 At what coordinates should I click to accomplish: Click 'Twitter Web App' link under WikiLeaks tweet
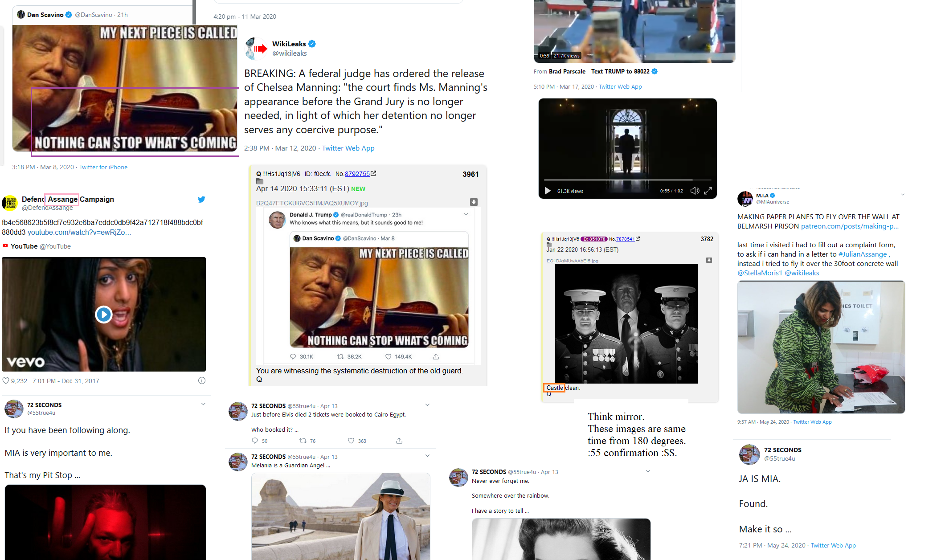[348, 148]
